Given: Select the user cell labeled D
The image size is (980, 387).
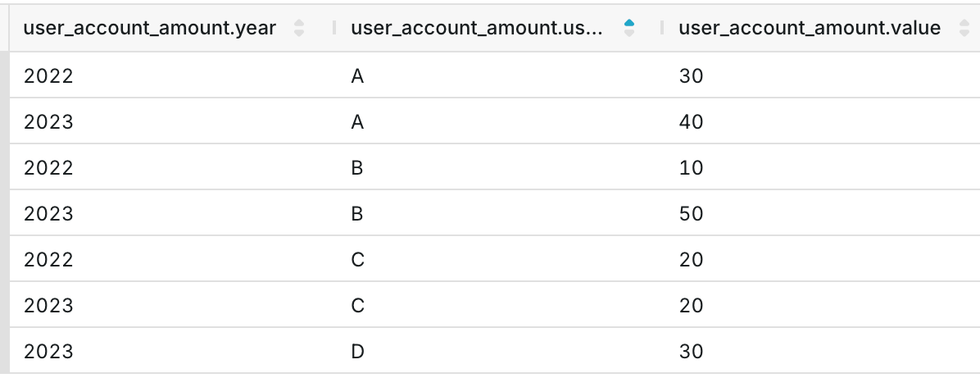Looking at the screenshot, I should tap(357, 352).
